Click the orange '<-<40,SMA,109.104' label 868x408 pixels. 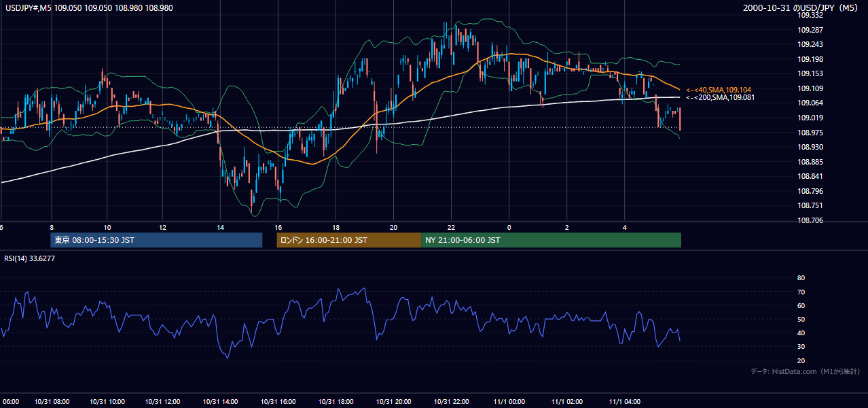click(x=719, y=90)
